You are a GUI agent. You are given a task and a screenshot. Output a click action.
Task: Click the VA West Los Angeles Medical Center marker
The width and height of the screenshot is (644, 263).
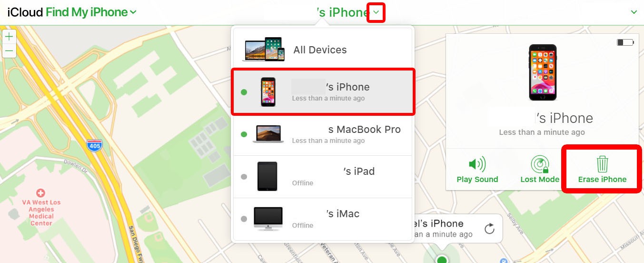coord(41,193)
